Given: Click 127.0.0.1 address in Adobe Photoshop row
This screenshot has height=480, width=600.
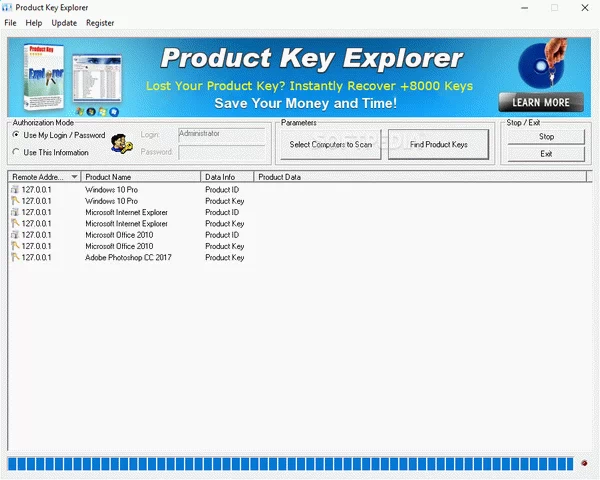Looking at the screenshot, I should (x=36, y=258).
